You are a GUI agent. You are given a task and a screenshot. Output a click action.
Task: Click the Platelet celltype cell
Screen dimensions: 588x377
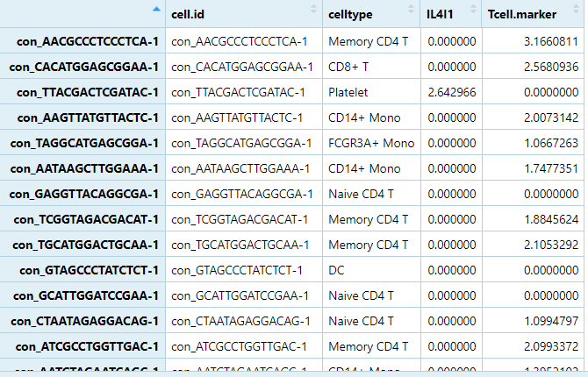coord(349,92)
